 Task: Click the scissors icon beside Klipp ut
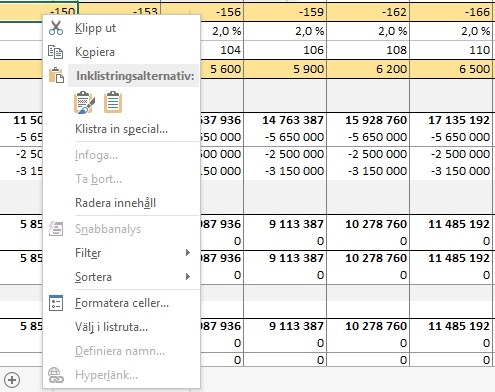(56, 28)
